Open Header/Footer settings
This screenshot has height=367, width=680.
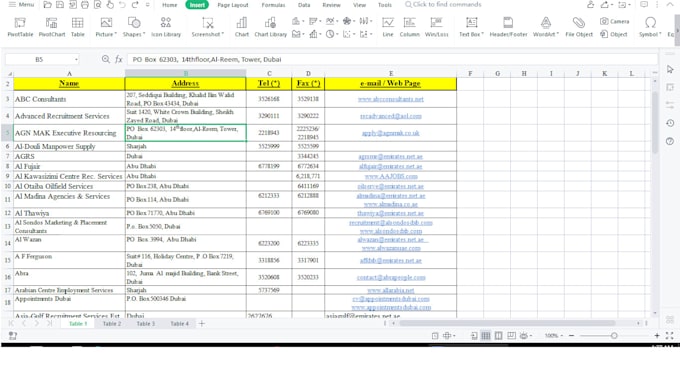(508, 27)
